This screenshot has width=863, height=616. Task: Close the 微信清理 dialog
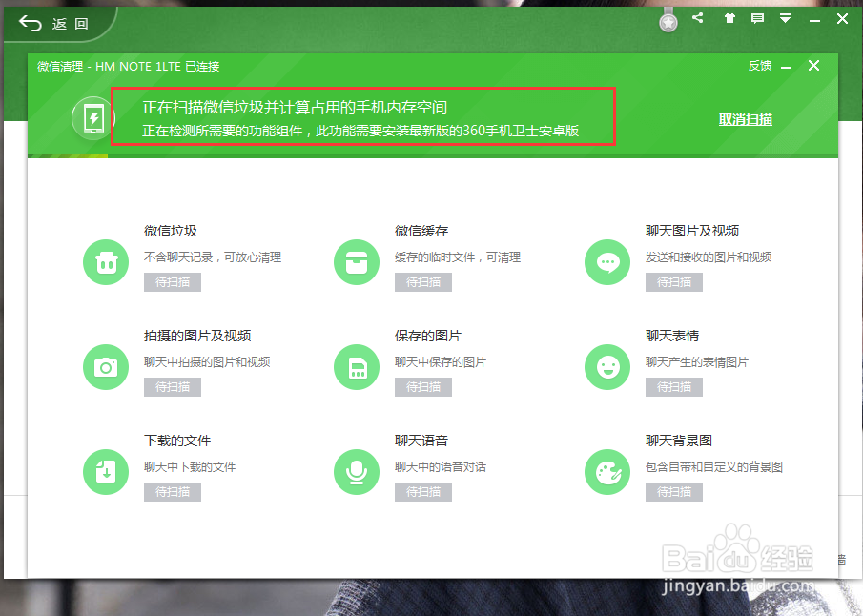pyautogui.click(x=814, y=66)
